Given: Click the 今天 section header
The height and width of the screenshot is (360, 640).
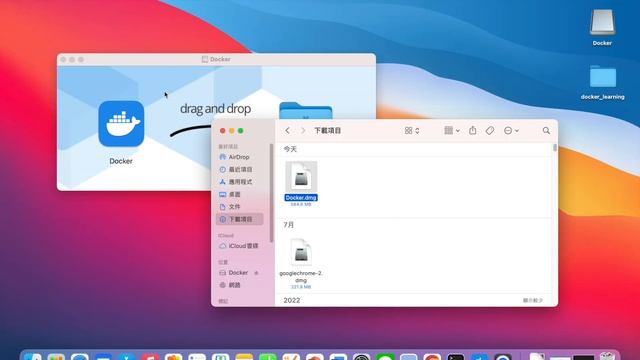Looking at the screenshot, I should click(x=290, y=149).
